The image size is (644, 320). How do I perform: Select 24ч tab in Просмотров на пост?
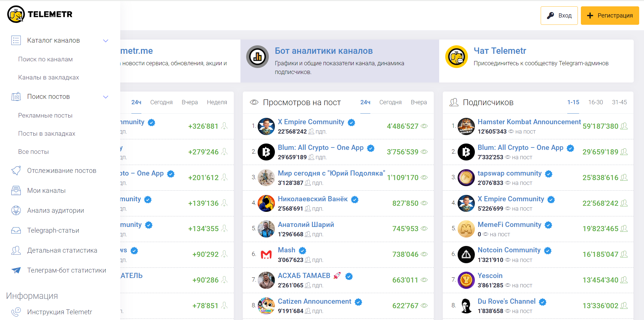point(365,102)
